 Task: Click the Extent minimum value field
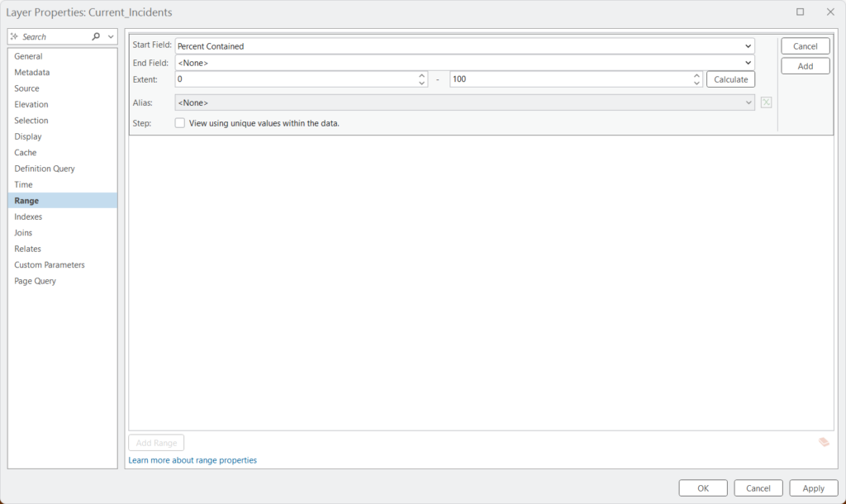(x=296, y=79)
